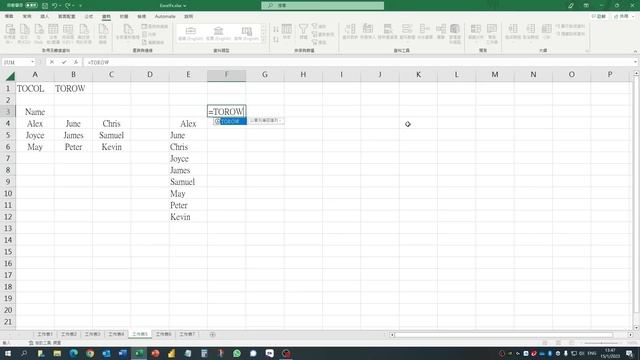640x360 pixels.
Task: Select TOROW in the autocomplete list
Action: [230, 121]
